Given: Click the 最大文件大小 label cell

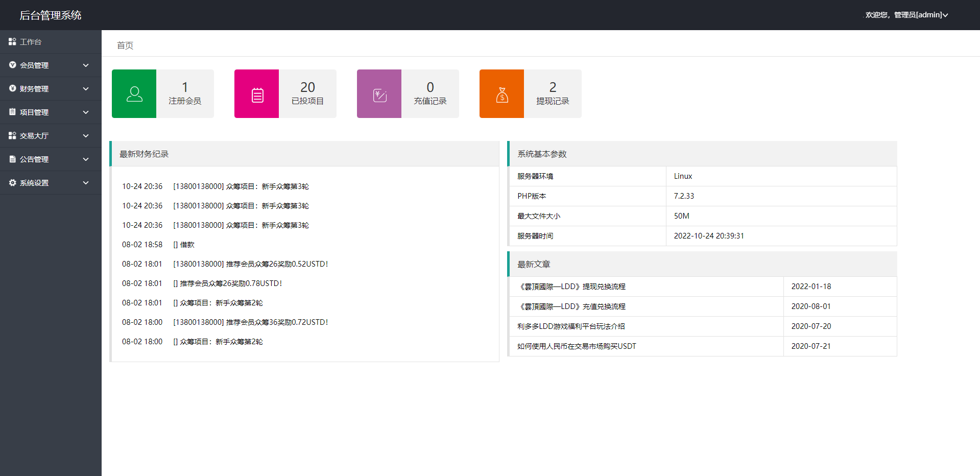Looking at the screenshot, I should coord(587,216).
